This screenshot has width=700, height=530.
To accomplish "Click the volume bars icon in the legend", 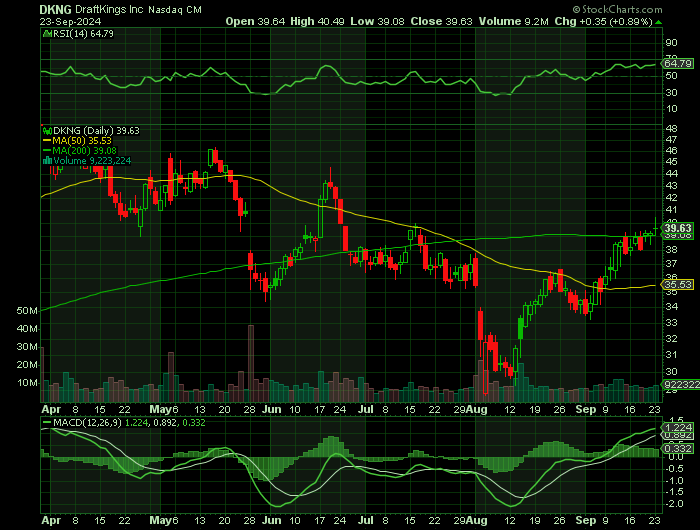I will [x=47, y=161].
